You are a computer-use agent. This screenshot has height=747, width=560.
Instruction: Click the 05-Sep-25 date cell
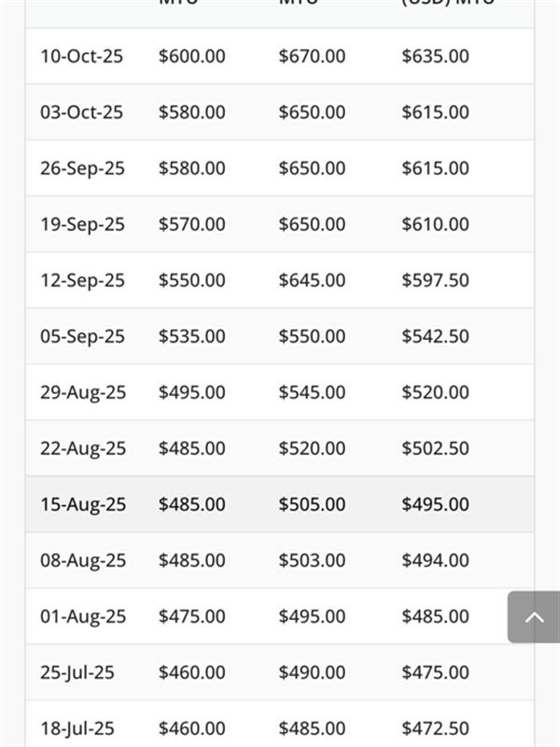(82, 336)
